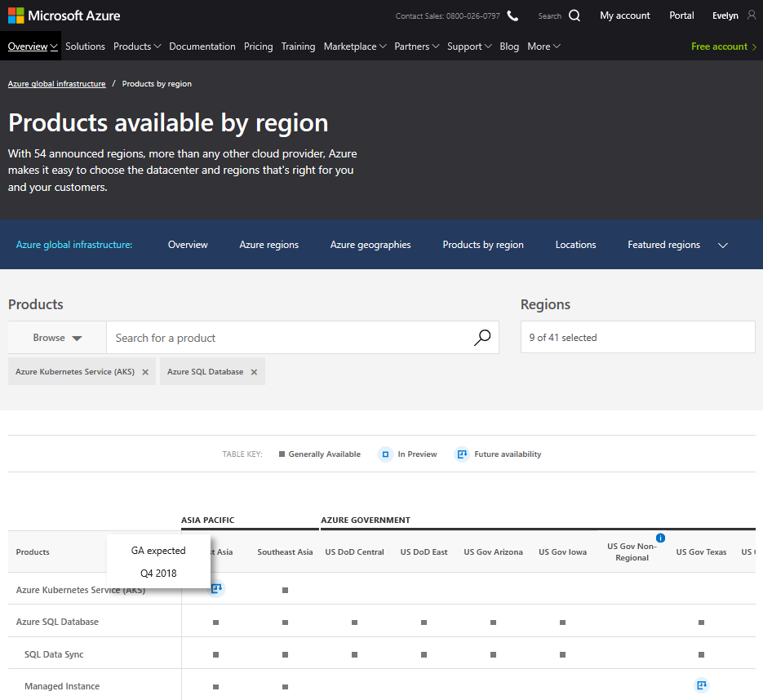The height and width of the screenshot is (700, 763).
Task: Select the Featured regions tab
Action: pyautogui.click(x=663, y=245)
